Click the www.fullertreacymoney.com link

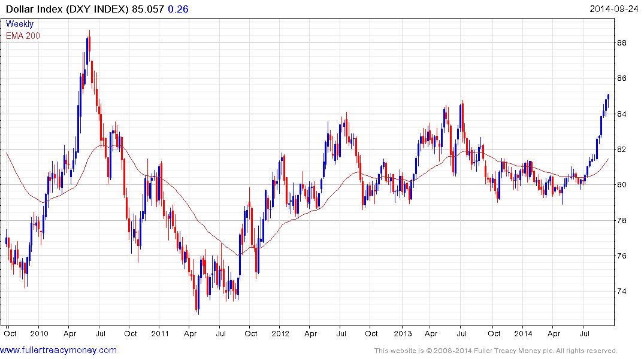point(58,350)
